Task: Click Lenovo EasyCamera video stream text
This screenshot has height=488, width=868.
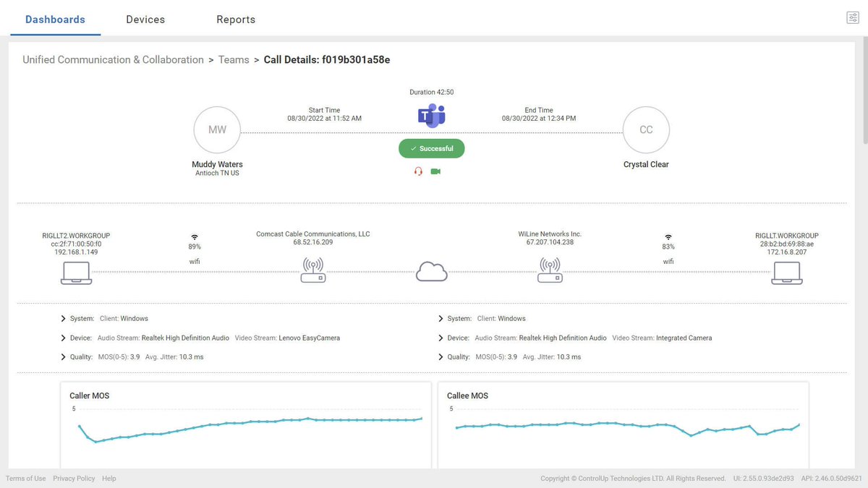Action: (310, 338)
